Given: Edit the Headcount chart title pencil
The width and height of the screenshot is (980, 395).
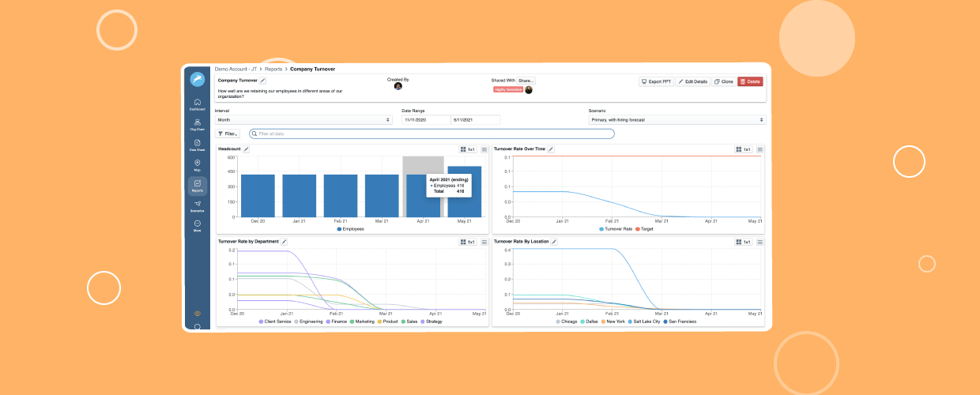Looking at the screenshot, I should (246, 149).
